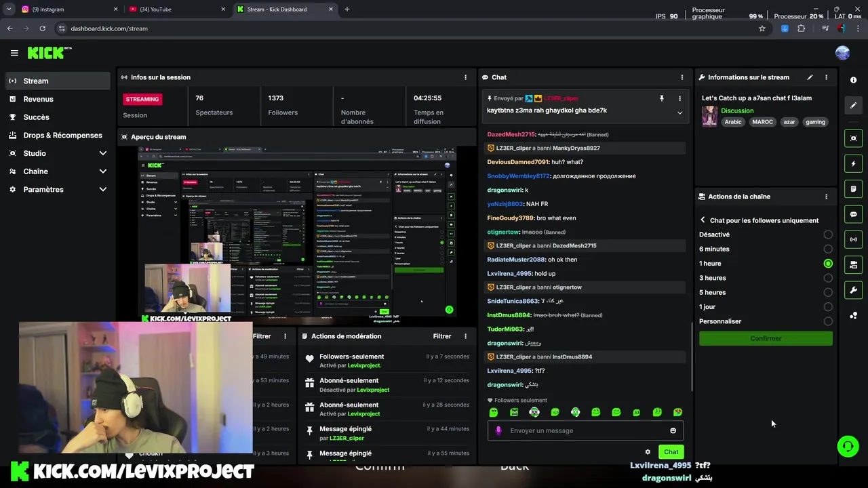The width and height of the screenshot is (868, 488).
Task: Select the Personnaliser radio option
Action: pos(828,321)
